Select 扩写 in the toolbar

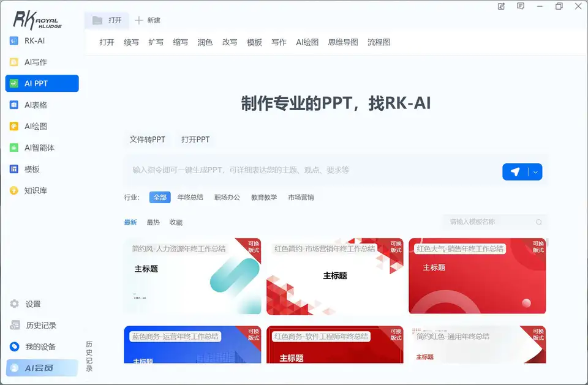[156, 42]
